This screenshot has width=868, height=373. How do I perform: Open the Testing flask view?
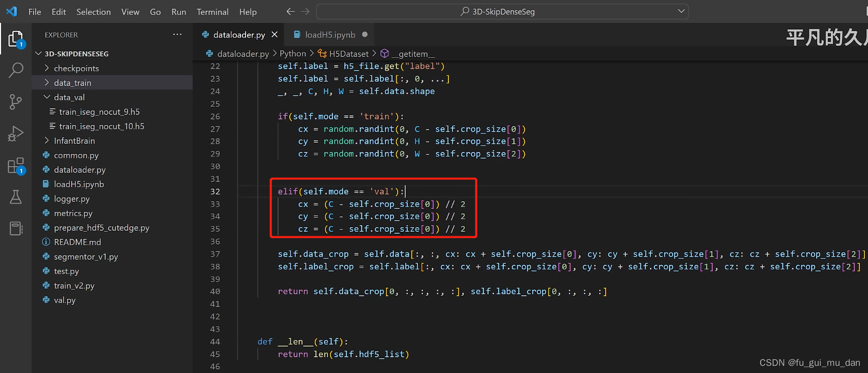16,197
